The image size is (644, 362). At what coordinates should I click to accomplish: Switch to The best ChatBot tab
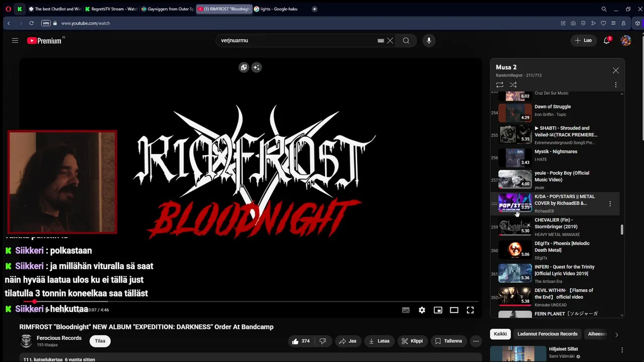[55, 9]
